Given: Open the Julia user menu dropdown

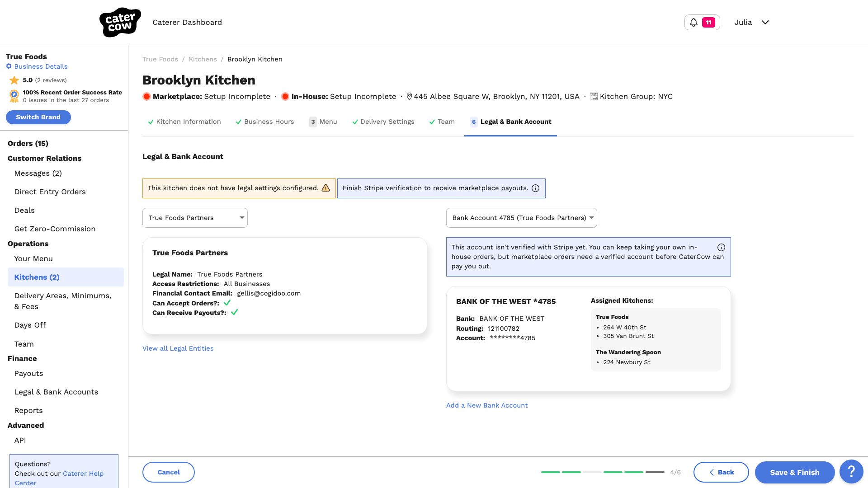Looking at the screenshot, I should click(x=751, y=22).
